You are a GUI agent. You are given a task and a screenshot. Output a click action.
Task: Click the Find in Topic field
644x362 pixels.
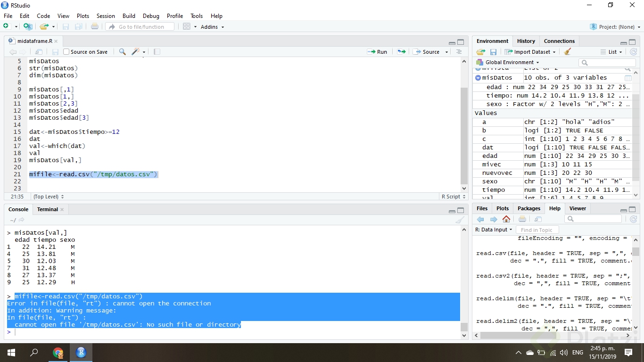pos(537,230)
